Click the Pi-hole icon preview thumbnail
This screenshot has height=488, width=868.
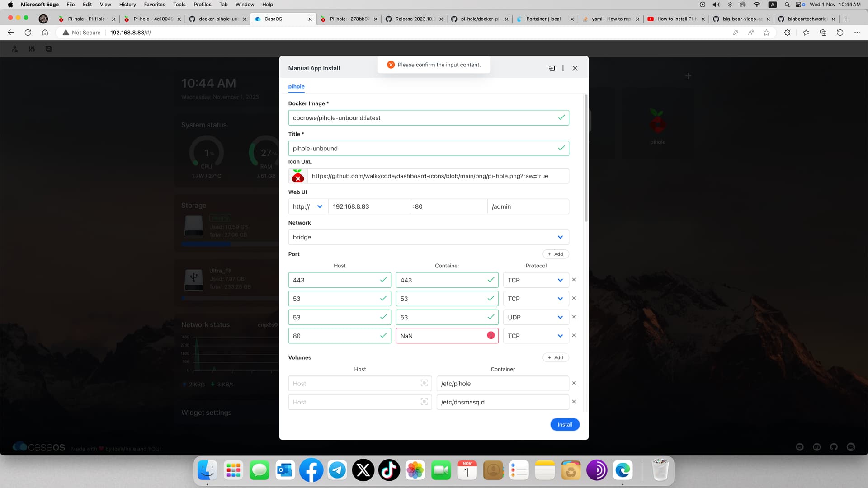click(298, 176)
